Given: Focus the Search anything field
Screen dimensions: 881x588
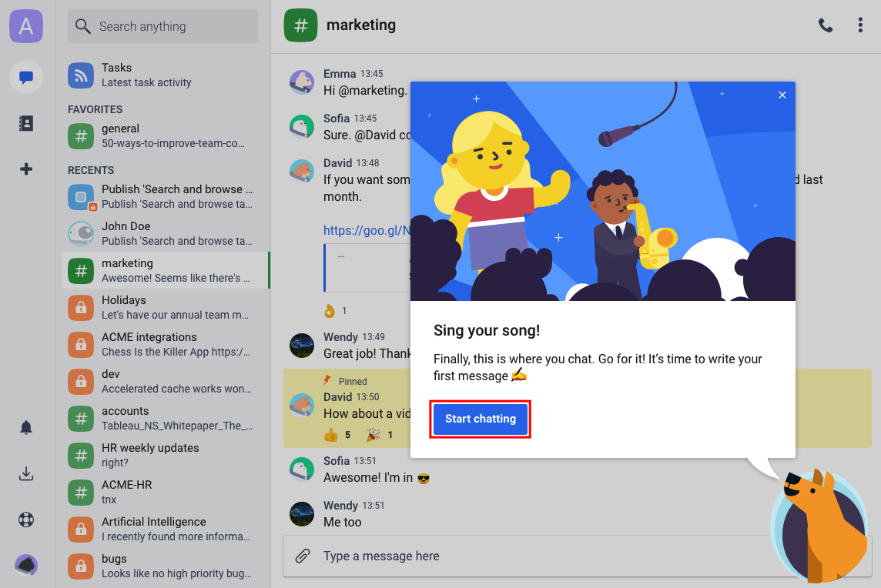Looking at the screenshot, I should pos(163,26).
